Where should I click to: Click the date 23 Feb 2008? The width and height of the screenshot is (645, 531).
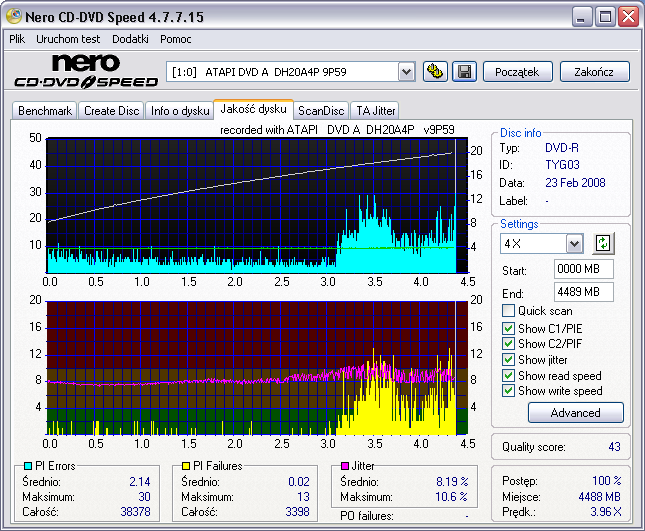575,183
